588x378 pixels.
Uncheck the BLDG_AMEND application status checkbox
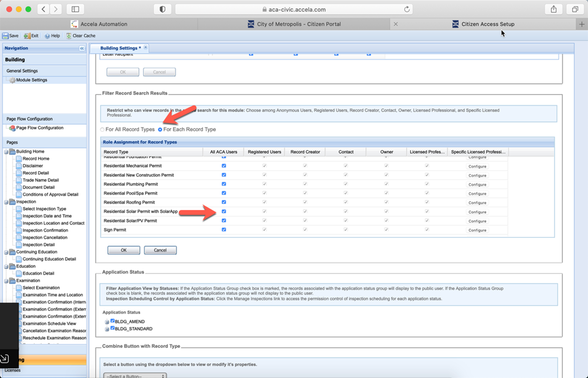tap(112, 321)
